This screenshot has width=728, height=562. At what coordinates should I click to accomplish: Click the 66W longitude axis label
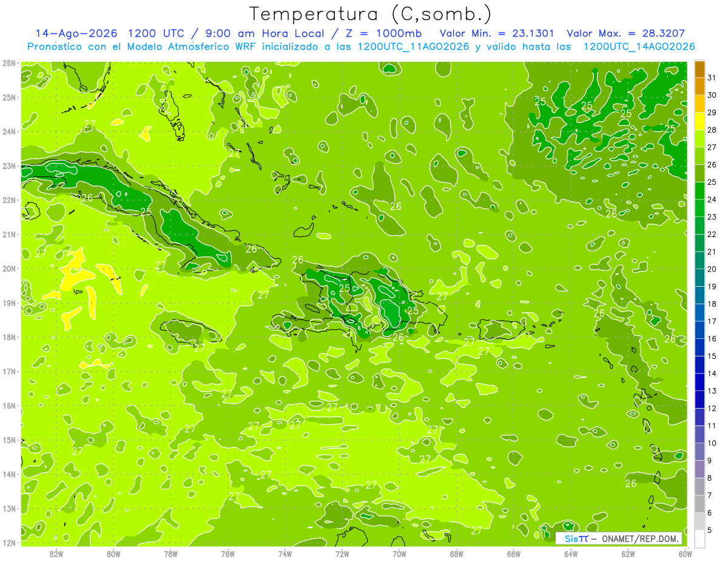coord(514,554)
